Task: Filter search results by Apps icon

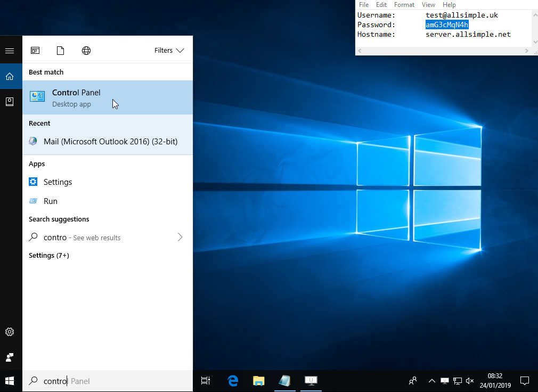Action: (x=35, y=51)
